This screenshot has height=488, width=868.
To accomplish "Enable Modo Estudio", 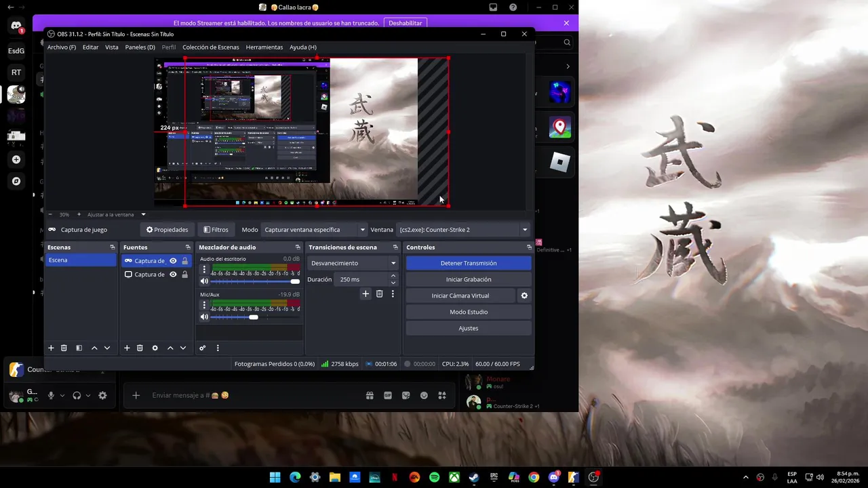I will pos(469,312).
